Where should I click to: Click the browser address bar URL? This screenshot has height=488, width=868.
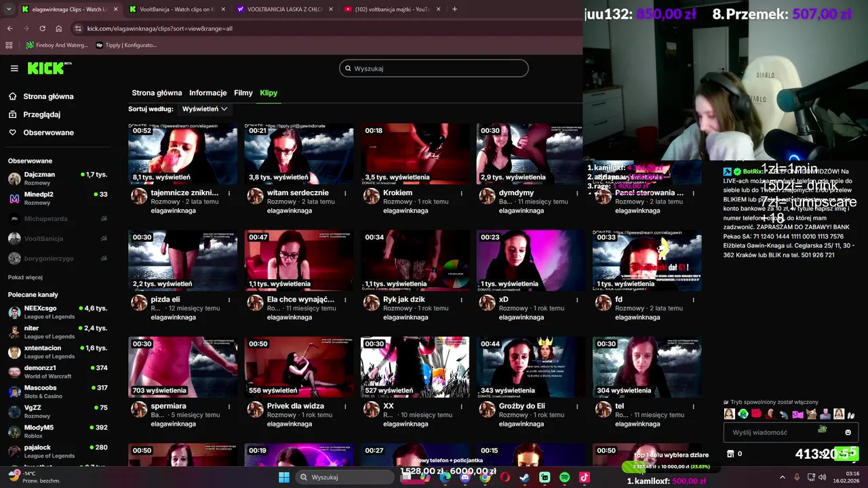pyautogui.click(x=159, y=28)
